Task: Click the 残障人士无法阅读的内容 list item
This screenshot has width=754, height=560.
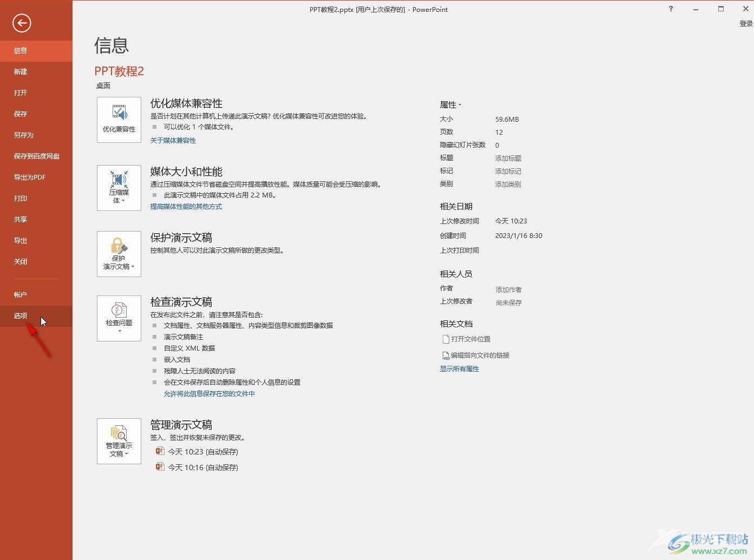Action: [x=200, y=371]
